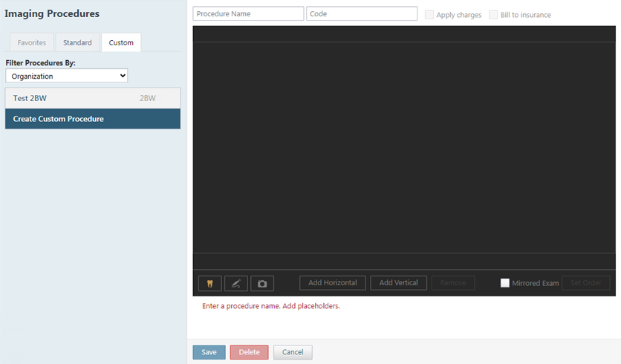
Task: Click the Remove button
Action: (x=453, y=283)
